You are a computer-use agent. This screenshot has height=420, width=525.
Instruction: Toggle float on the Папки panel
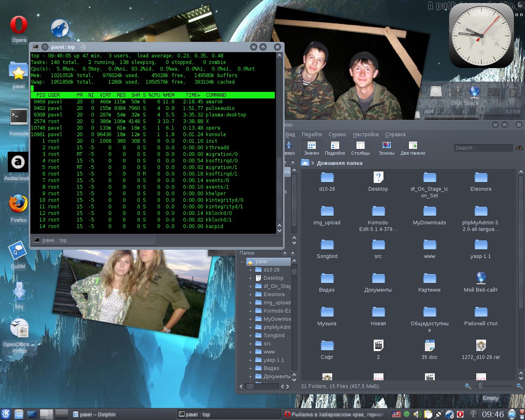[285, 253]
